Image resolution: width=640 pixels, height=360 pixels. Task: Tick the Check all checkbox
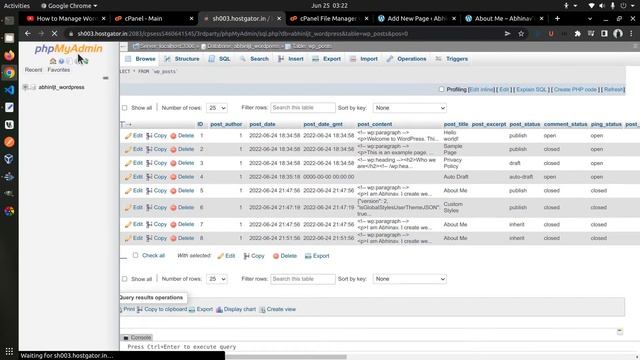[x=135, y=256]
